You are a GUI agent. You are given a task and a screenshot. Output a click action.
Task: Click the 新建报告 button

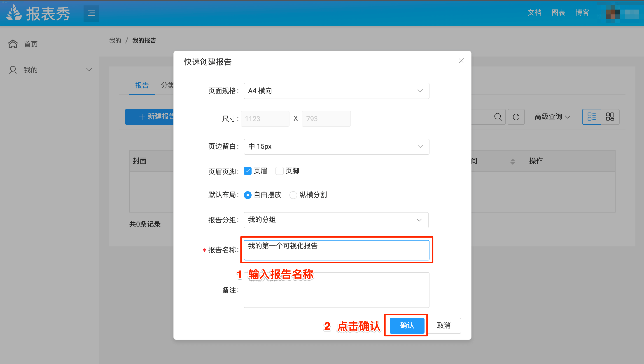149,117
